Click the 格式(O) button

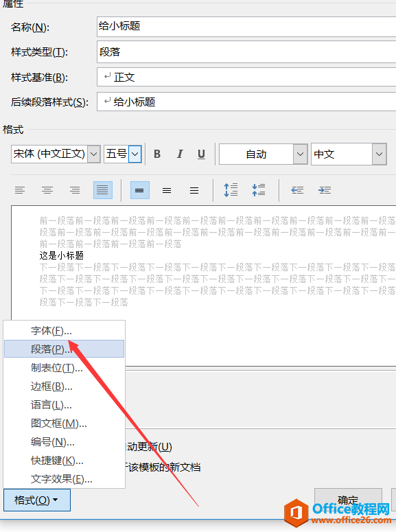[37, 500]
